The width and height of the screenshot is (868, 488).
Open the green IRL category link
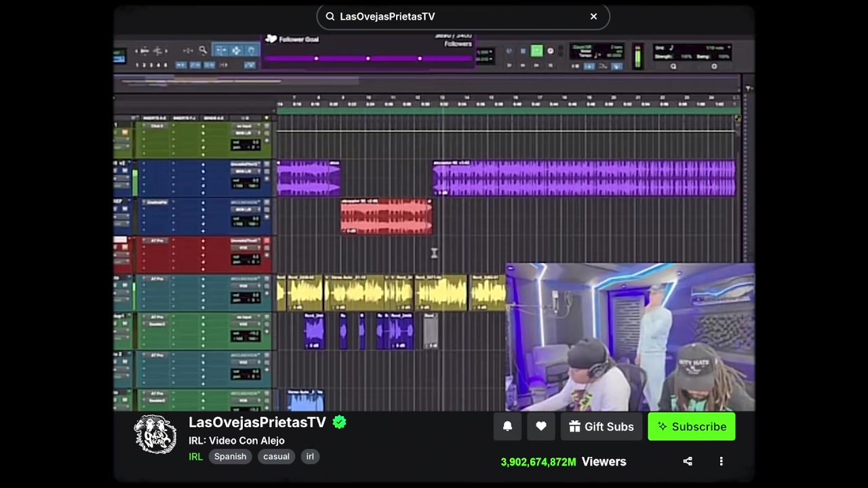click(x=195, y=456)
